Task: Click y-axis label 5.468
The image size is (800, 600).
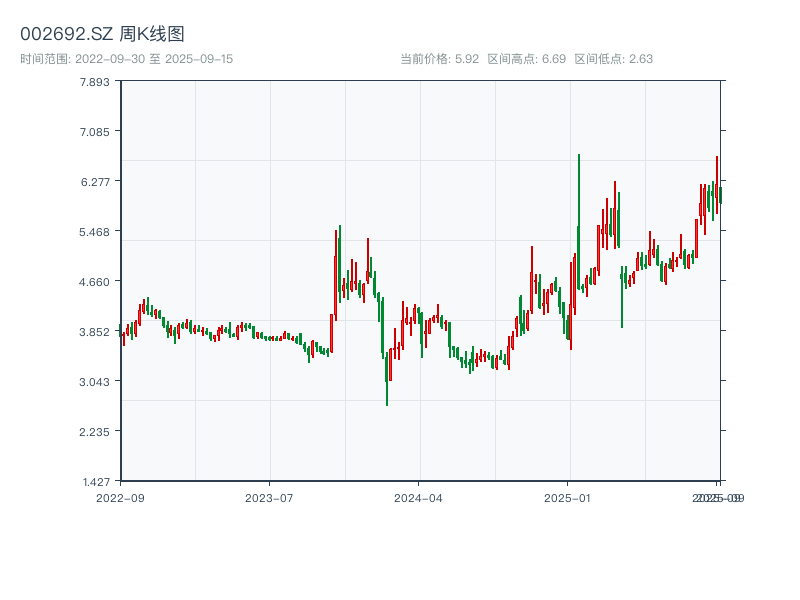Action: (x=94, y=232)
